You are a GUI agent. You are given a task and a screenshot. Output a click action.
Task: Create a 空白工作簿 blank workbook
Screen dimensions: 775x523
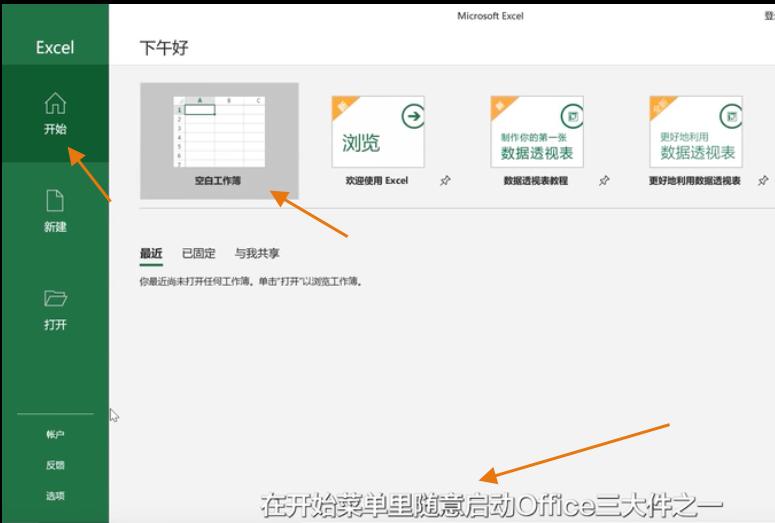point(219,141)
